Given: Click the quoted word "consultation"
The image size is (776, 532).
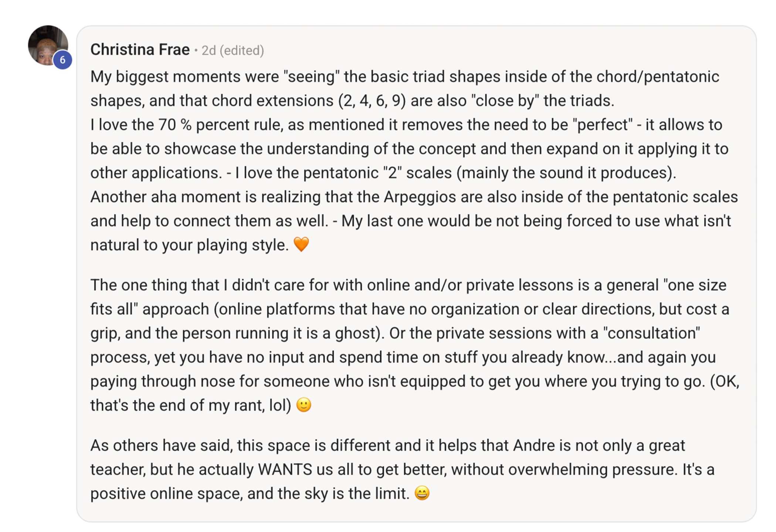Looking at the screenshot, I should pyautogui.click(x=651, y=333).
